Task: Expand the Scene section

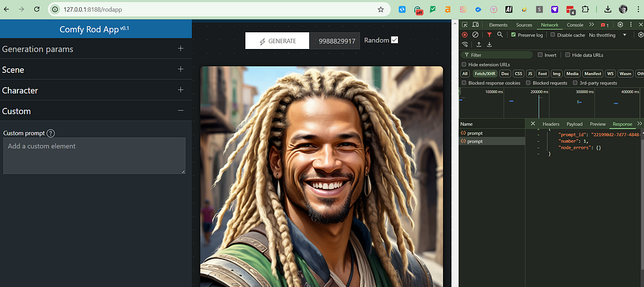Action: tap(96, 70)
